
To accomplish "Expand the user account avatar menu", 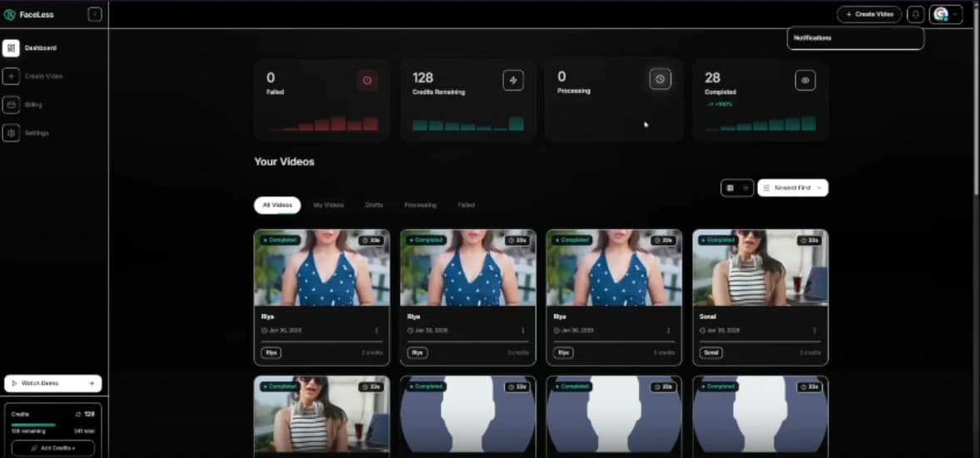I will pyautogui.click(x=946, y=14).
